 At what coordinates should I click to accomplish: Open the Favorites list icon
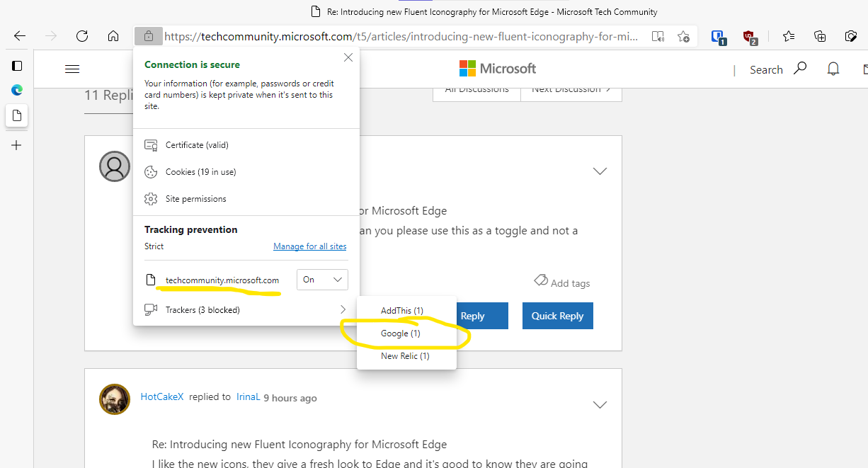789,36
